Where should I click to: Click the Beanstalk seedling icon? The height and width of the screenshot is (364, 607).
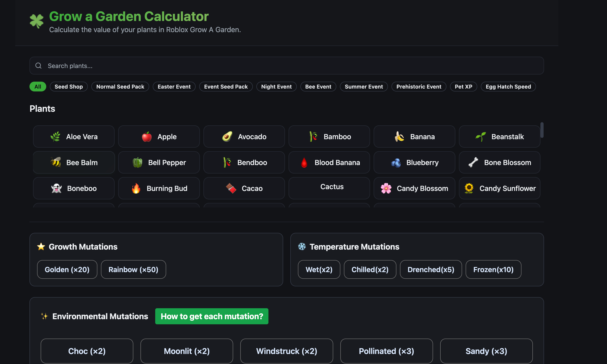pyautogui.click(x=481, y=137)
